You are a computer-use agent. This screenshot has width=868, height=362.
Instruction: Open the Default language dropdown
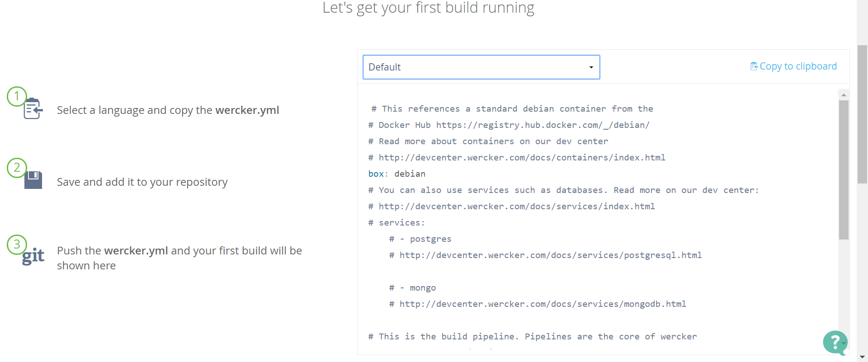(x=481, y=67)
